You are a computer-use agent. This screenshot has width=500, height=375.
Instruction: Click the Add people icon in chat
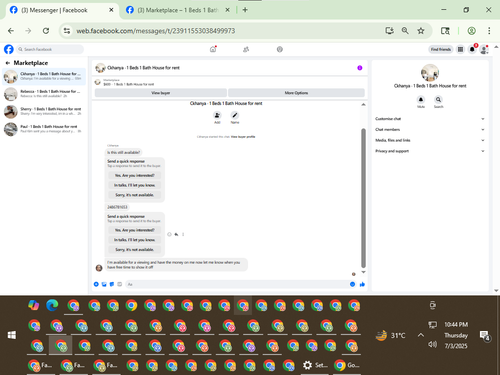click(x=217, y=115)
